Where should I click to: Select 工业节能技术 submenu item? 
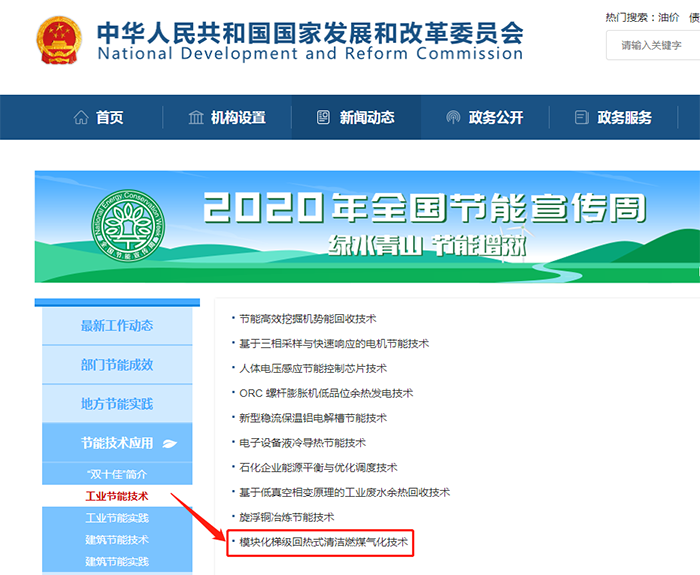[116, 496]
